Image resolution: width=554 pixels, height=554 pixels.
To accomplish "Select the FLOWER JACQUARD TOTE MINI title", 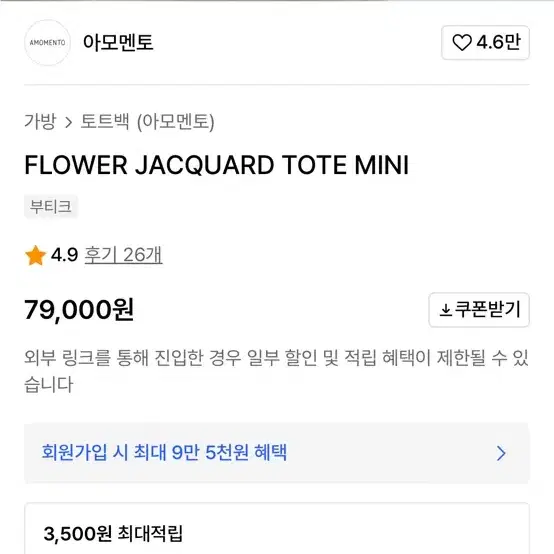I will point(217,165).
